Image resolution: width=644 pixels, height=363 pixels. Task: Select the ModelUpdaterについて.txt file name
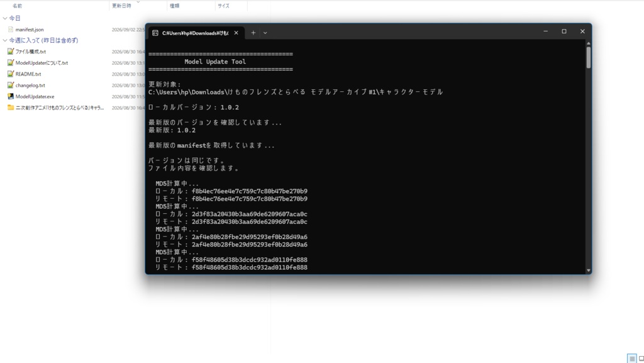coord(42,63)
